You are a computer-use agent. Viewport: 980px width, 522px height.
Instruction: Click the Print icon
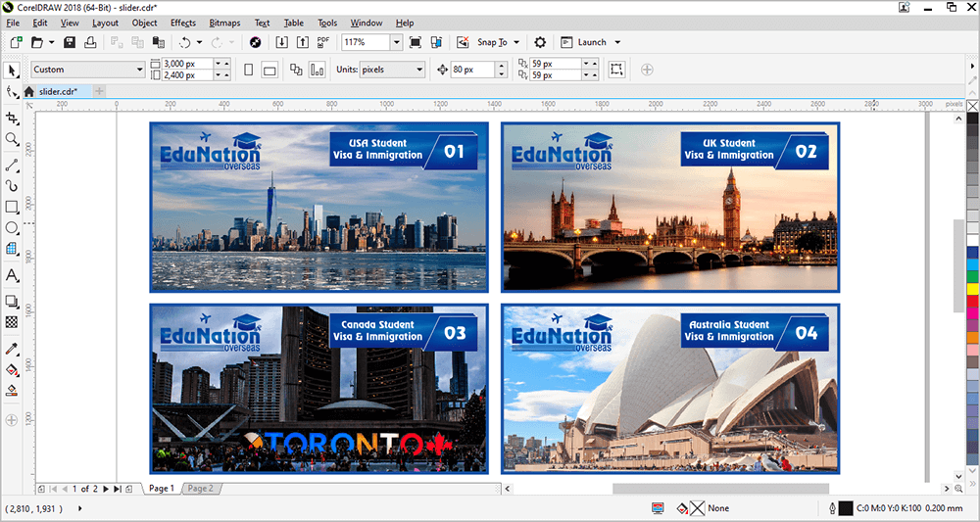click(90, 42)
